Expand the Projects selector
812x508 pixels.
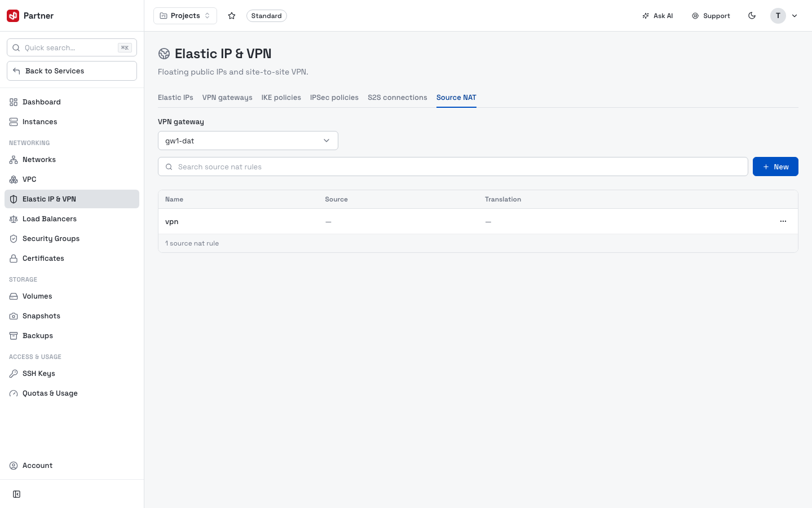[x=185, y=16]
